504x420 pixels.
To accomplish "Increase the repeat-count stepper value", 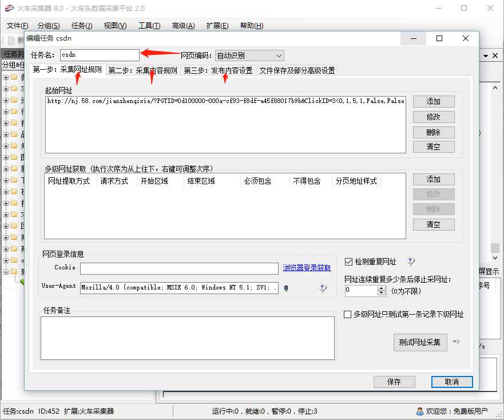I will [x=381, y=288].
